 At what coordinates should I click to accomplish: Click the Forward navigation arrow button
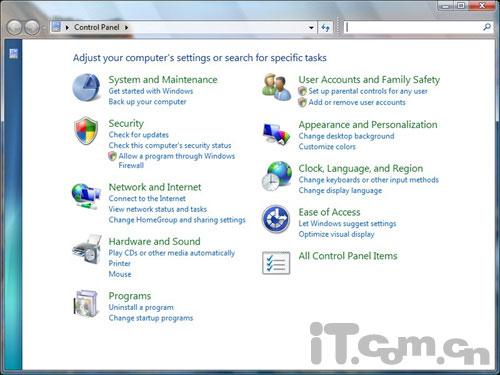tap(32, 27)
